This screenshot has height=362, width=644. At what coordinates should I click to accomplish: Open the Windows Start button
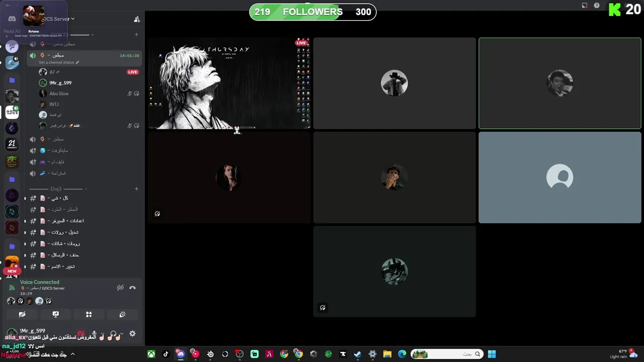(492, 354)
